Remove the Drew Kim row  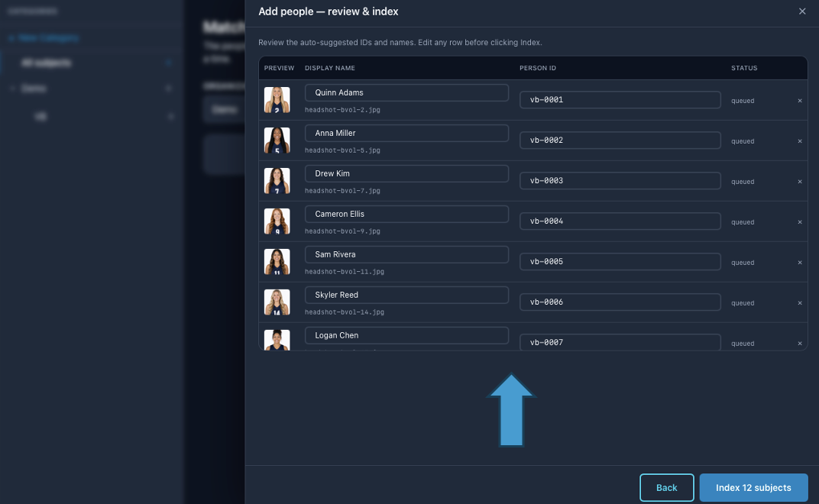click(800, 182)
